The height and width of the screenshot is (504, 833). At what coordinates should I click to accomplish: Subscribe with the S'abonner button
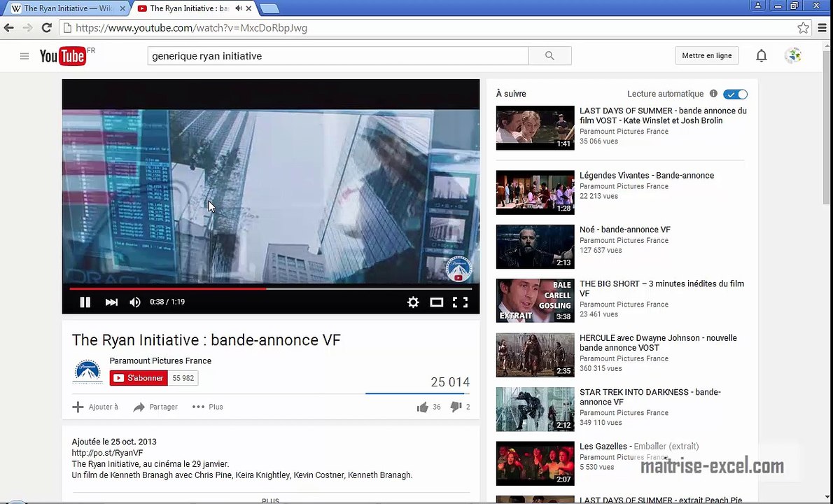pos(139,378)
